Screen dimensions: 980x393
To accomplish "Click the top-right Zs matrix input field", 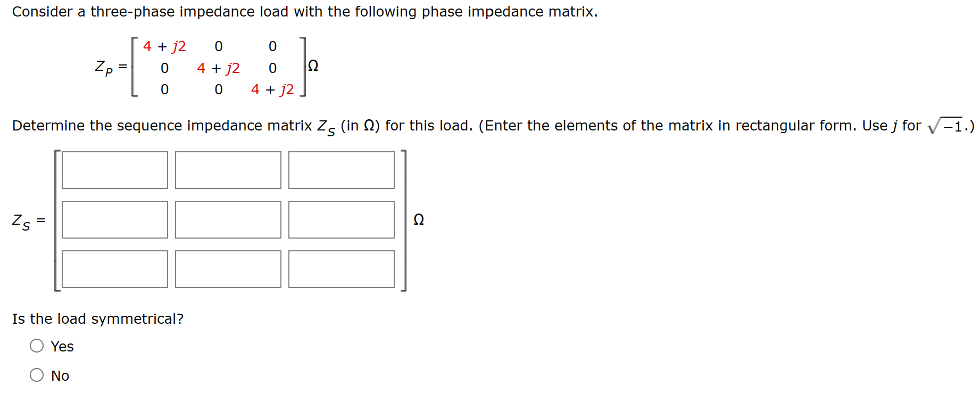I will (340, 170).
